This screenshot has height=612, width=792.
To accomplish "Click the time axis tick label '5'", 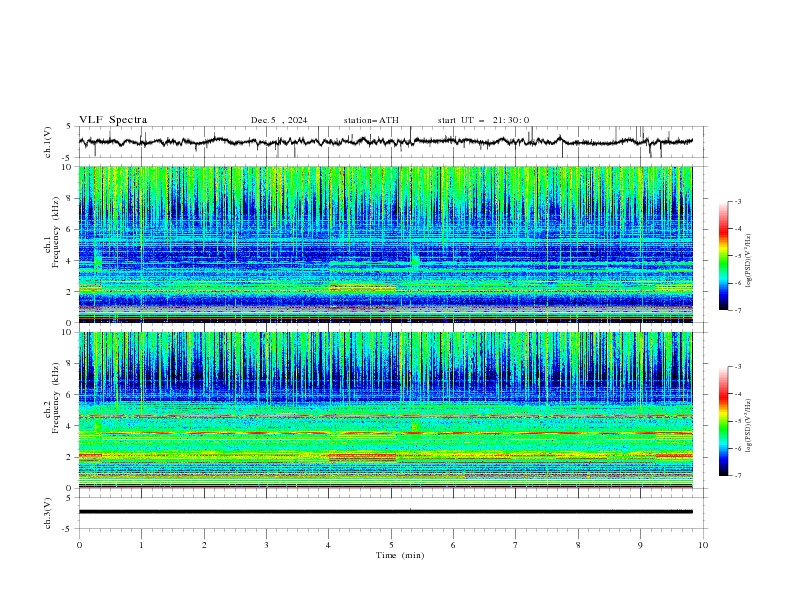I will (x=391, y=545).
